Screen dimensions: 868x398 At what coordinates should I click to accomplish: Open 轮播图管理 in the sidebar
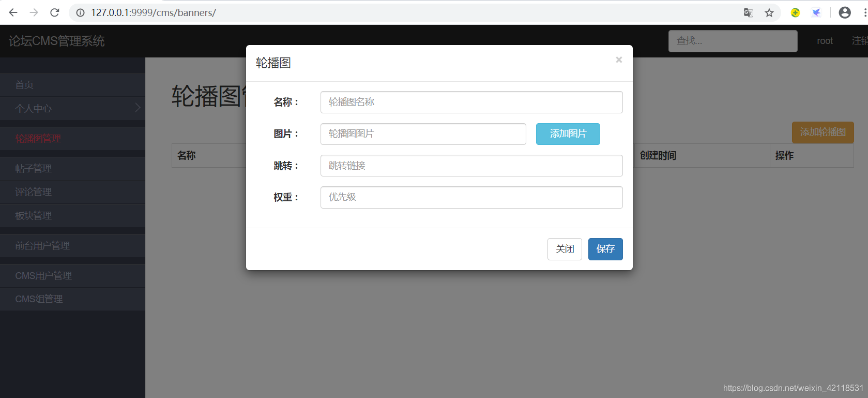tap(72, 139)
